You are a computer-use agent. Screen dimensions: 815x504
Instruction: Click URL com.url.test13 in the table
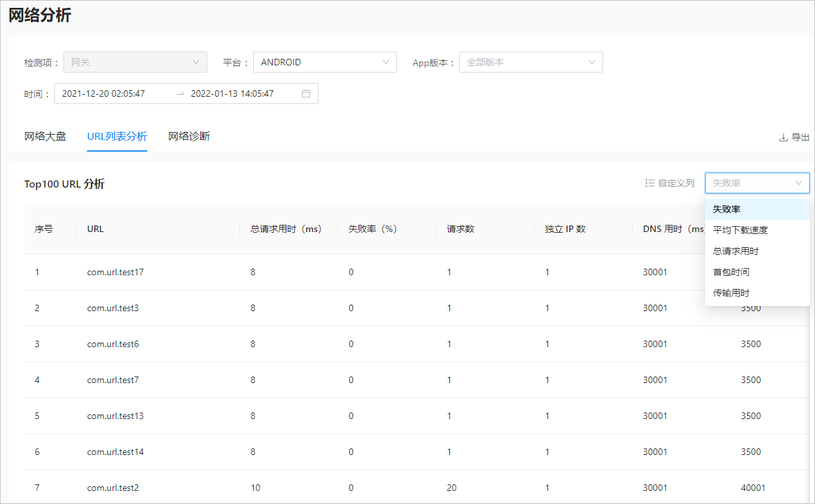click(x=115, y=416)
